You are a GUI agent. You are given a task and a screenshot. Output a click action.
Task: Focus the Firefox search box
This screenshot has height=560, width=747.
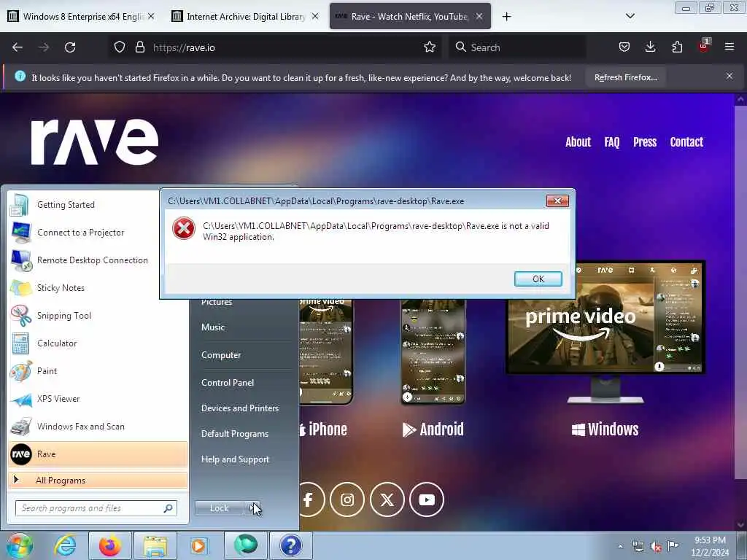517,47
